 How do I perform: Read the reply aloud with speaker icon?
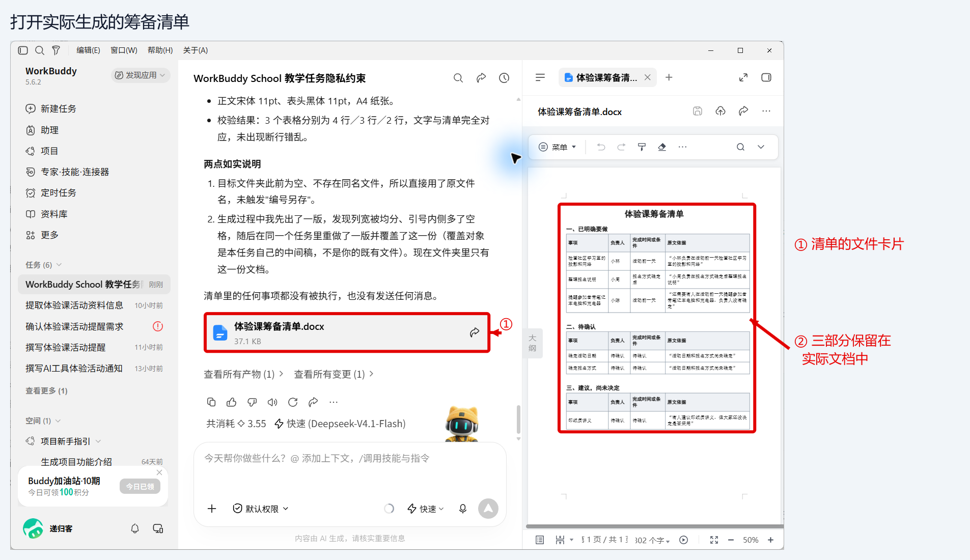272,402
